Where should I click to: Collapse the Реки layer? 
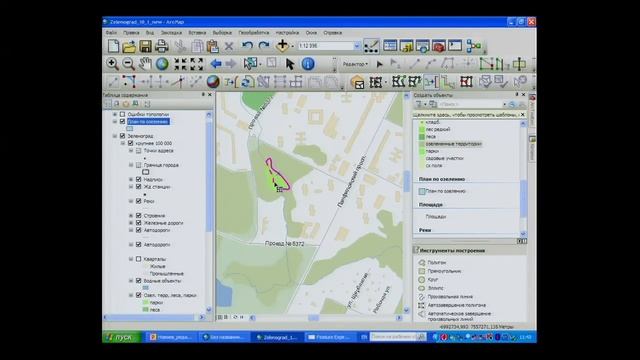(131, 201)
